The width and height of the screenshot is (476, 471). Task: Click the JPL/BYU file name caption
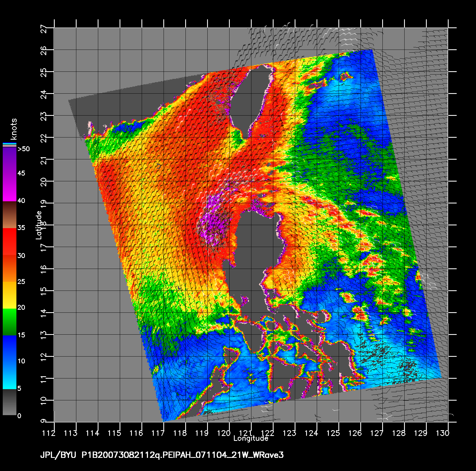[x=162, y=455]
